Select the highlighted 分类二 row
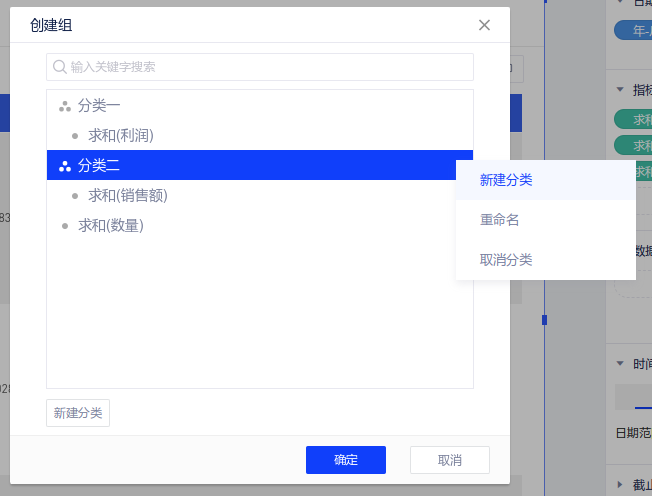The image size is (652, 496). coord(250,165)
